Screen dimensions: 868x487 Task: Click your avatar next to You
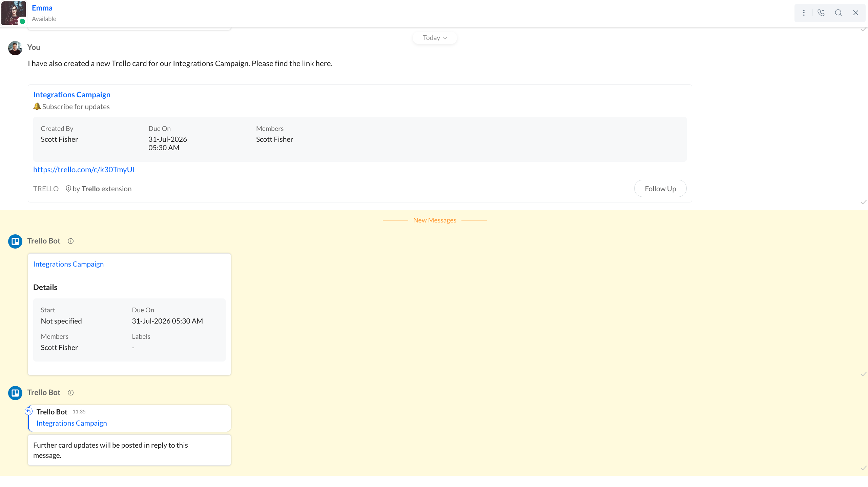pyautogui.click(x=15, y=48)
